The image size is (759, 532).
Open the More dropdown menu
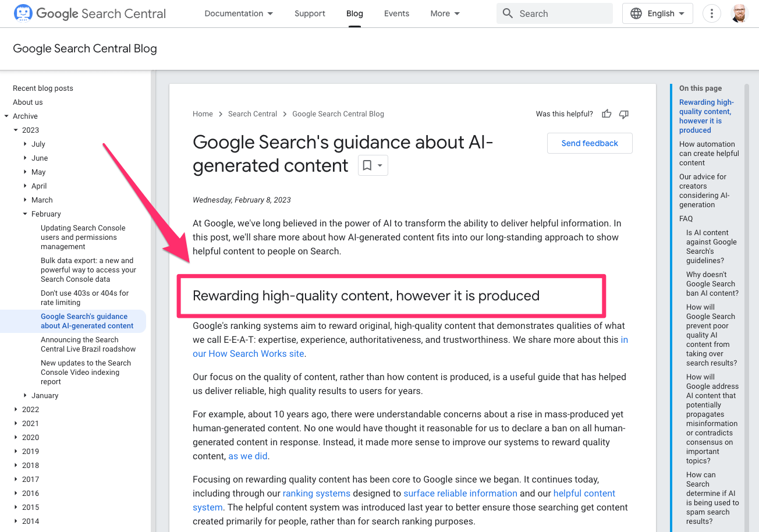(x=445, y=13)
